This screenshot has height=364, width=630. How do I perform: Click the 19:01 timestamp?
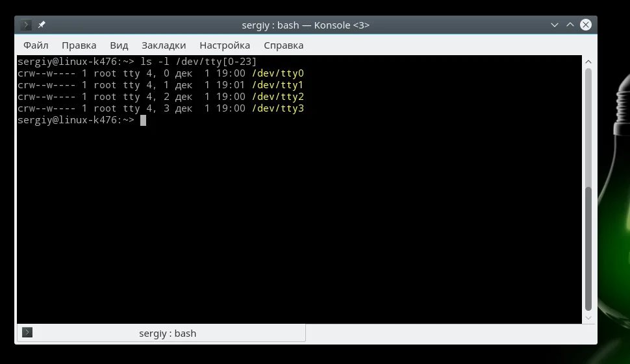pyautogui.click(x=231, y=85)
